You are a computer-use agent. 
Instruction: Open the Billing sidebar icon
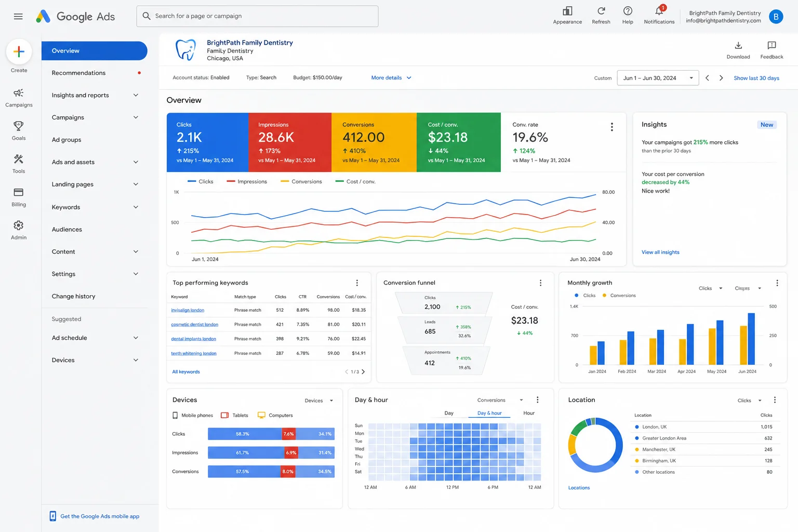coord(19,192)
